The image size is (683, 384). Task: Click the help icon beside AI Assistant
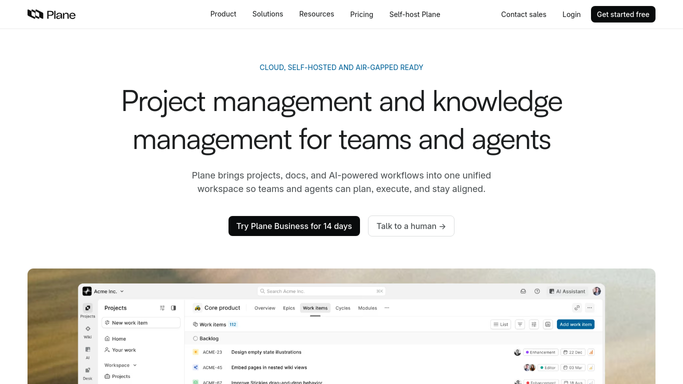[x=537, y=291]
